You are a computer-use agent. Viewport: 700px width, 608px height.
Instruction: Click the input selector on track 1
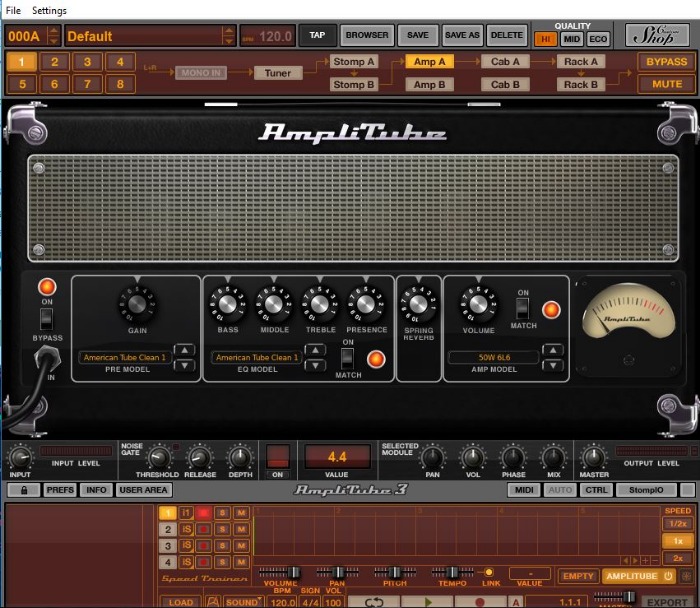point(186,513)
